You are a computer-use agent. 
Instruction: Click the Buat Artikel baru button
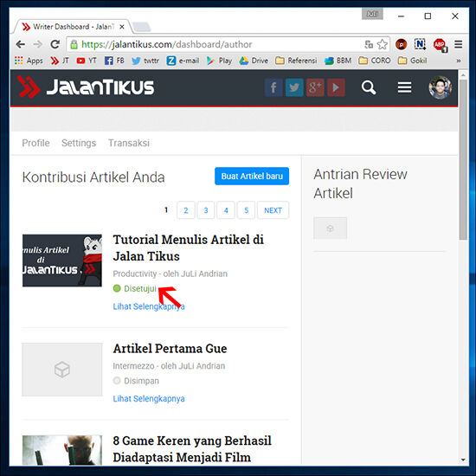pos(252,176)
